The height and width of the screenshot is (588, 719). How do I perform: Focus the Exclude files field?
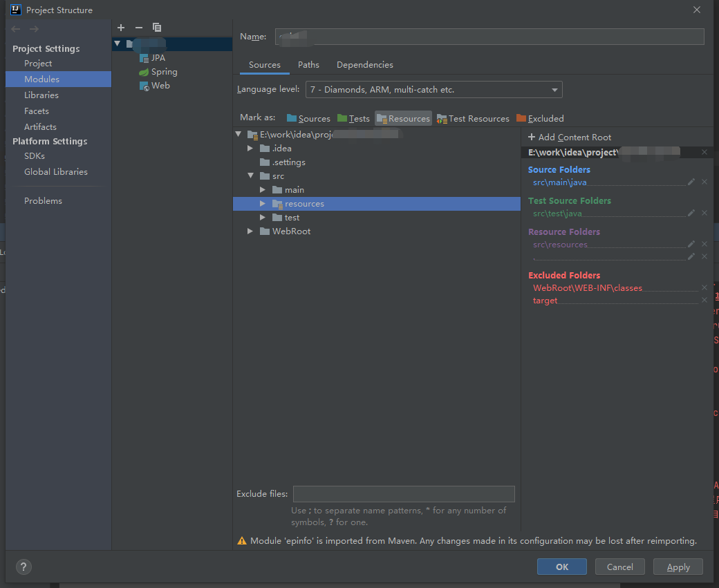(x=404, y=494)
